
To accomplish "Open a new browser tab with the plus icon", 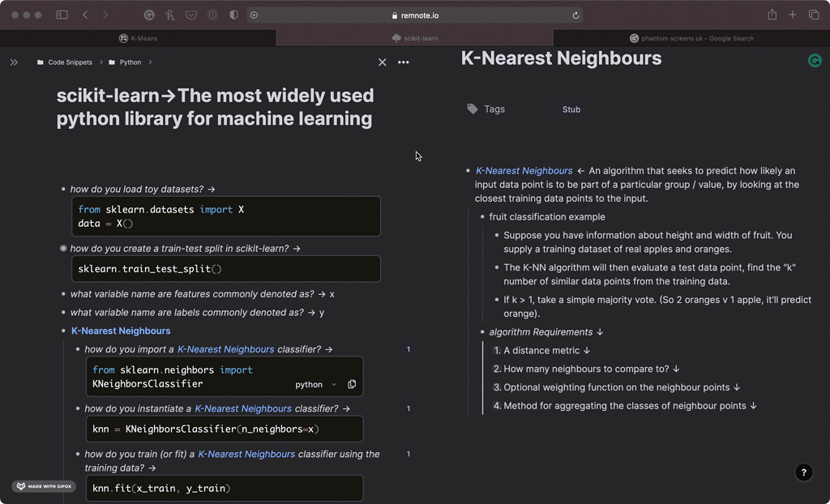I will [792, 15].
